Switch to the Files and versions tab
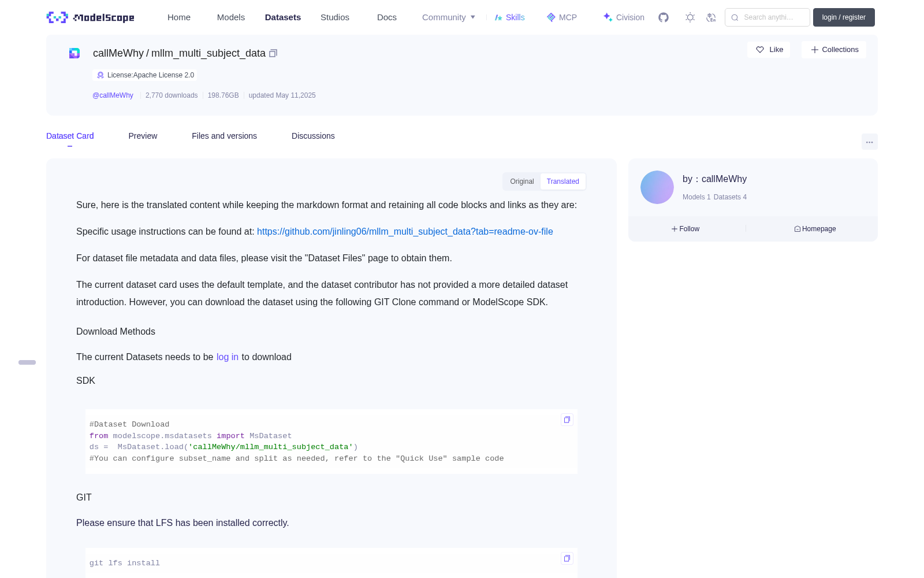The width and height of the screenshot is (924, 578). (224, 136)
